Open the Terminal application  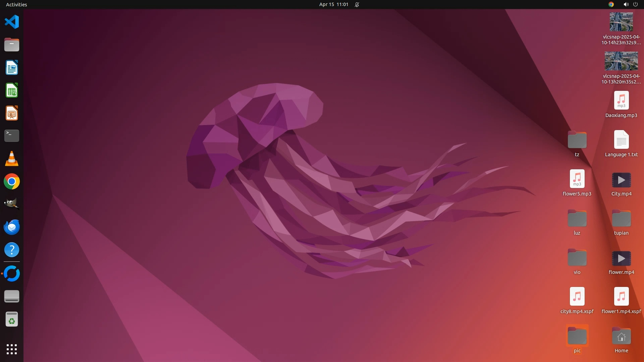click(x=12, y=136)
